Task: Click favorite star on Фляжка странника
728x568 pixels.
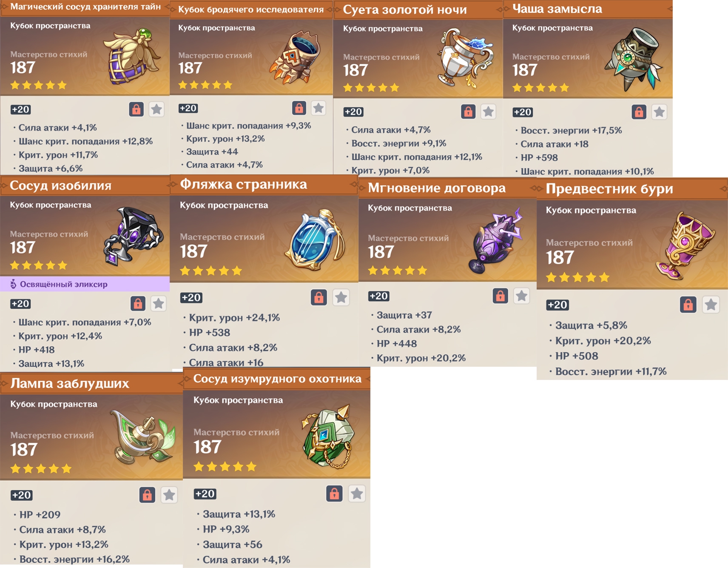Action: click(x=341, y=297)
